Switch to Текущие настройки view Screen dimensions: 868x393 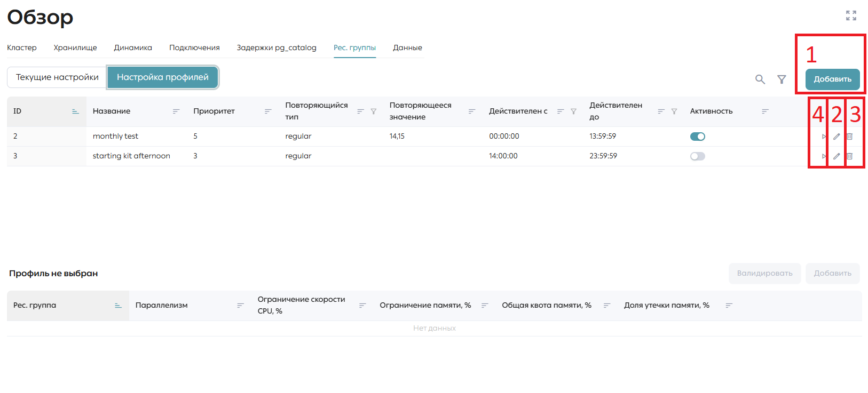point(57,77)
